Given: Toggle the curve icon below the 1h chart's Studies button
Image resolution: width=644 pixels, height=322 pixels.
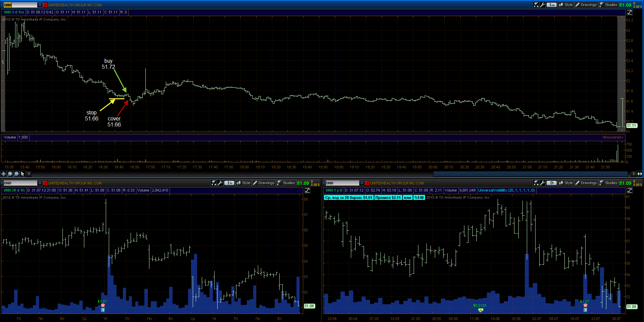Looking at the screenshot, I should 307,190.
